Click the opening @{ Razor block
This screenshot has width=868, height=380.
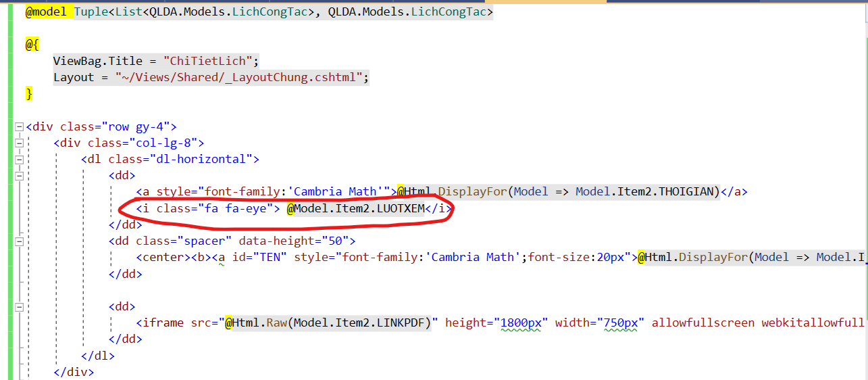32,45
